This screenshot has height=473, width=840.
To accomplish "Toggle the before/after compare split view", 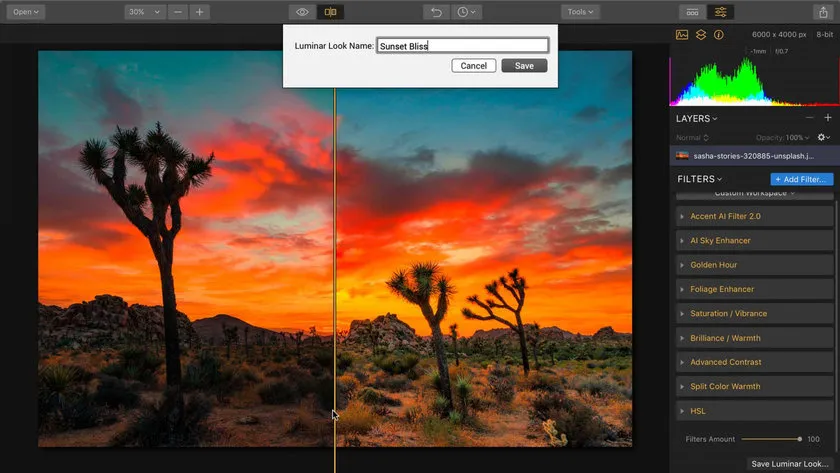I will (330, 12).
